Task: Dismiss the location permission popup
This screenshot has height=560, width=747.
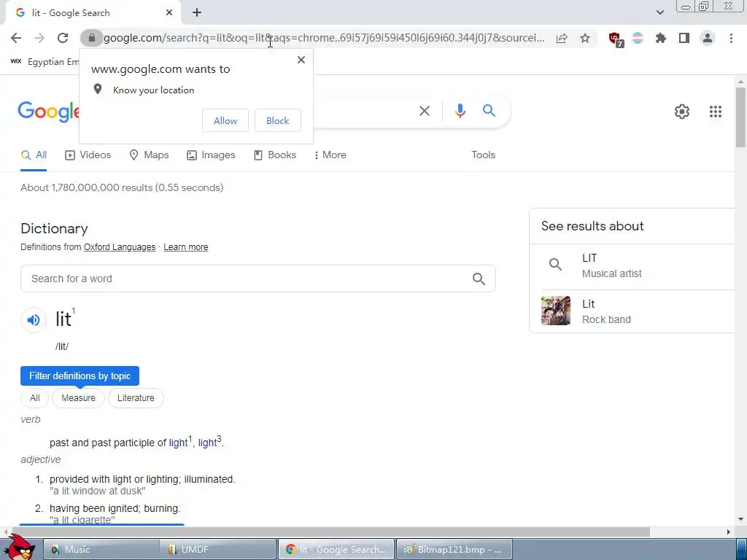Action: 301,60
